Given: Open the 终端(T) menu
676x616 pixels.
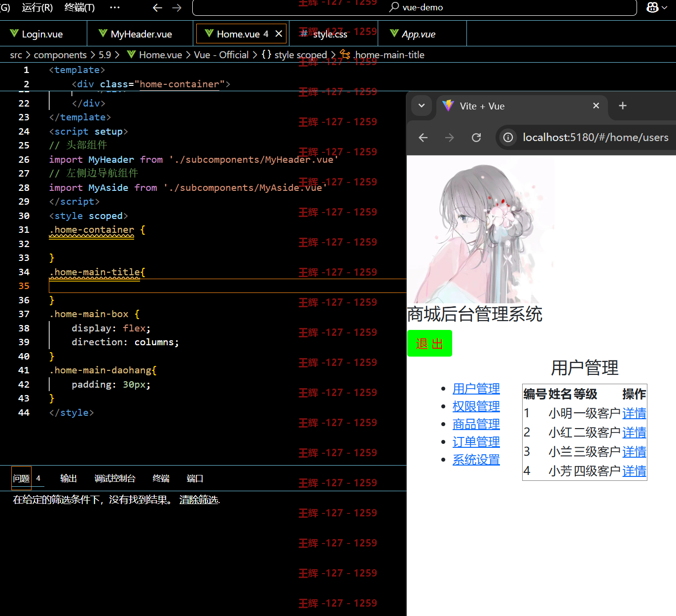Looking at the screenshot, I should coord(79,7).
